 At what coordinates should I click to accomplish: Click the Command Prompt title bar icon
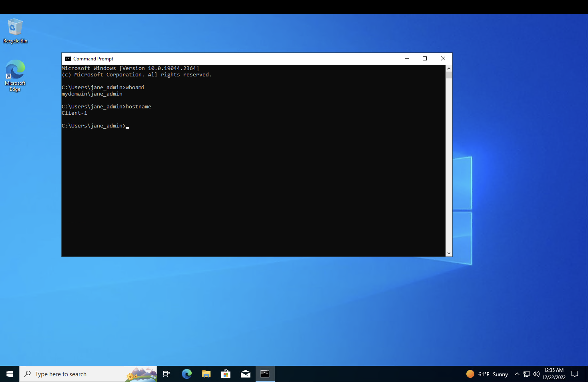coord(68,59)
